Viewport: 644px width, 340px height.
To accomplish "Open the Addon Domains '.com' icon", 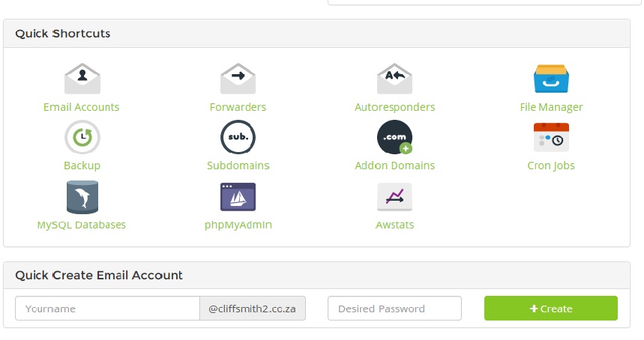I will 394,137.
